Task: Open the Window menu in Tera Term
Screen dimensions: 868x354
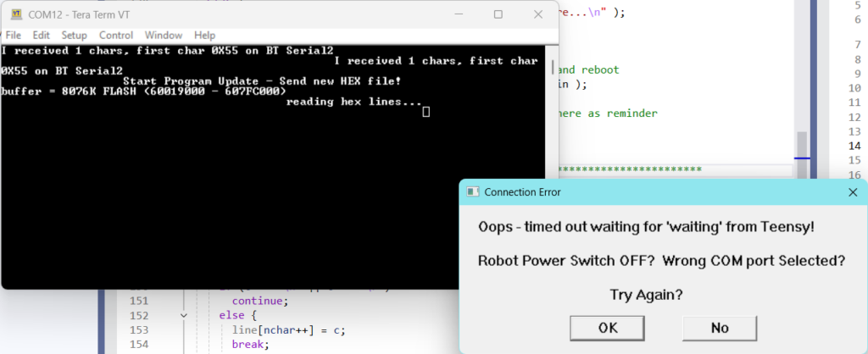Action: [163, 36]
